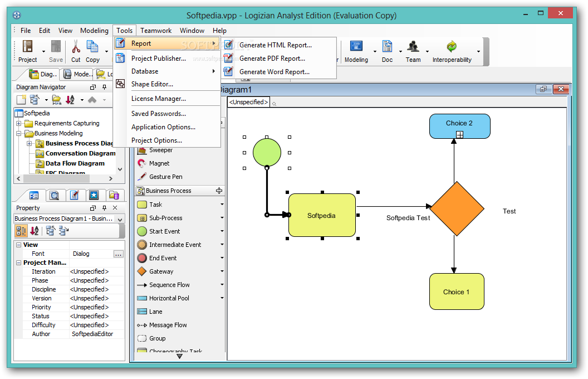Open the File menu
Viewport: 588px width, 379px height.
[x=26, y=31]
